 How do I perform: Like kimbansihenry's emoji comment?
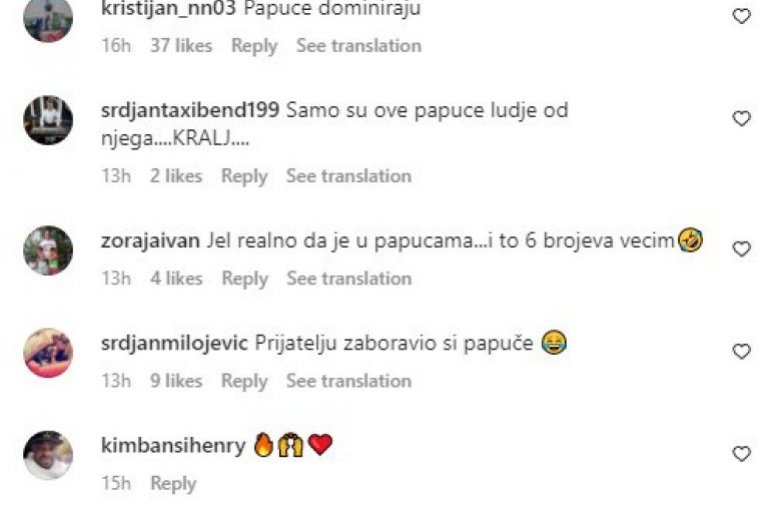click(x=742, y=454)
